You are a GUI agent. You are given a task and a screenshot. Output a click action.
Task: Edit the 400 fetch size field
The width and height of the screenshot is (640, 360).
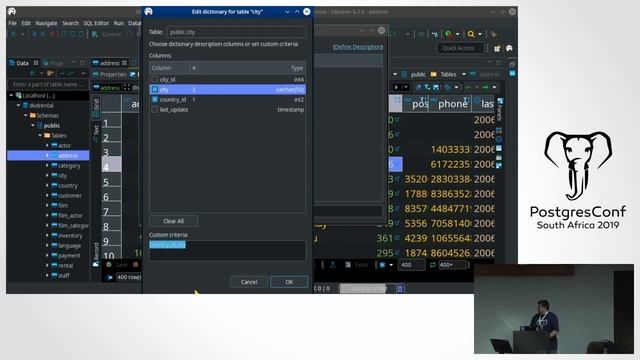pyautogui.click(x=411, y=265)
